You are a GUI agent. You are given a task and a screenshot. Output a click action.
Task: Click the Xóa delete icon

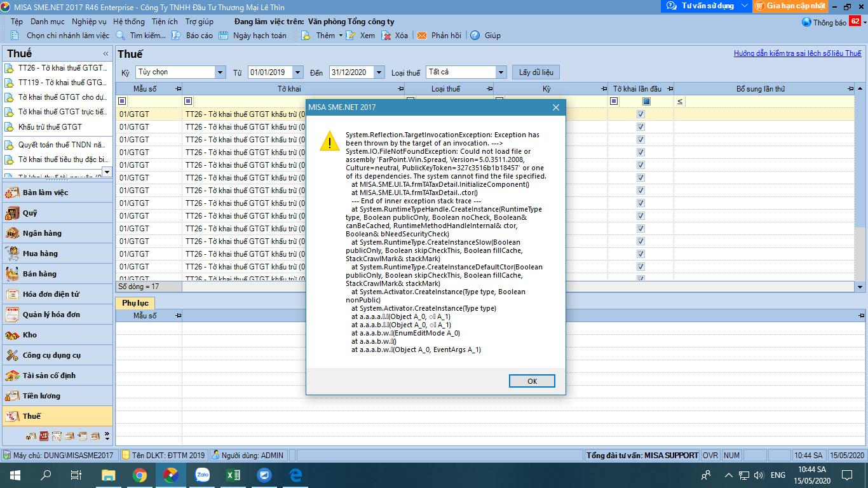click(386, 36)
